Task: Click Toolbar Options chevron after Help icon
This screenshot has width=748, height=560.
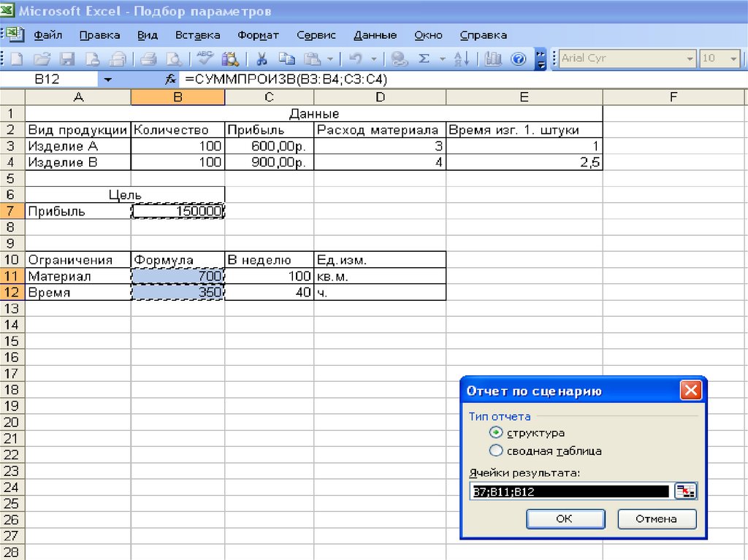Action: click(540, 60)
